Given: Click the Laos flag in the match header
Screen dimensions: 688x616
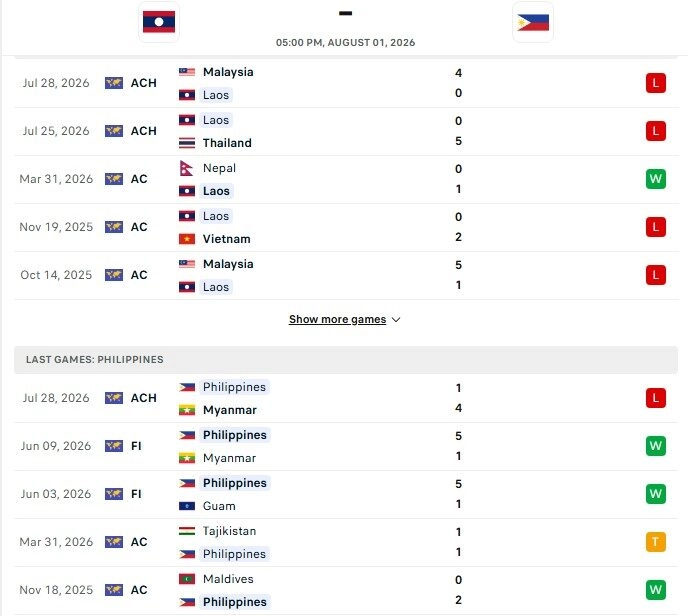Looking at the screenshot, I should point(159,22).
